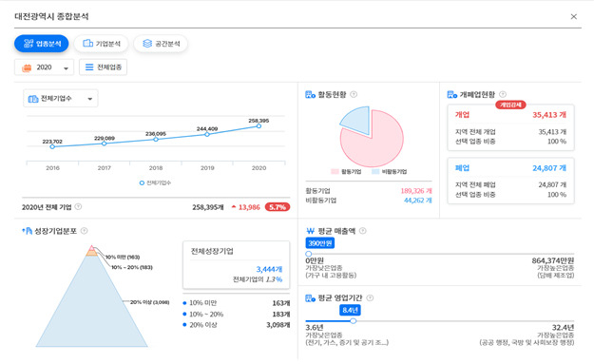Image resolution: width=594 pixels, height=364 pixels.
Task: Click the 10% 미만 (163) pyramid label
Action: 123,258
